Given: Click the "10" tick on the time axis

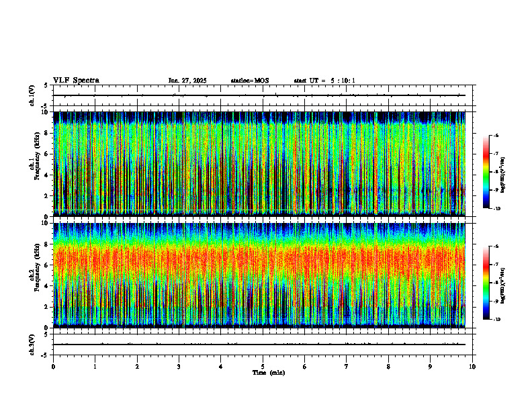Looking at the screenshot, I should (472, 367).
